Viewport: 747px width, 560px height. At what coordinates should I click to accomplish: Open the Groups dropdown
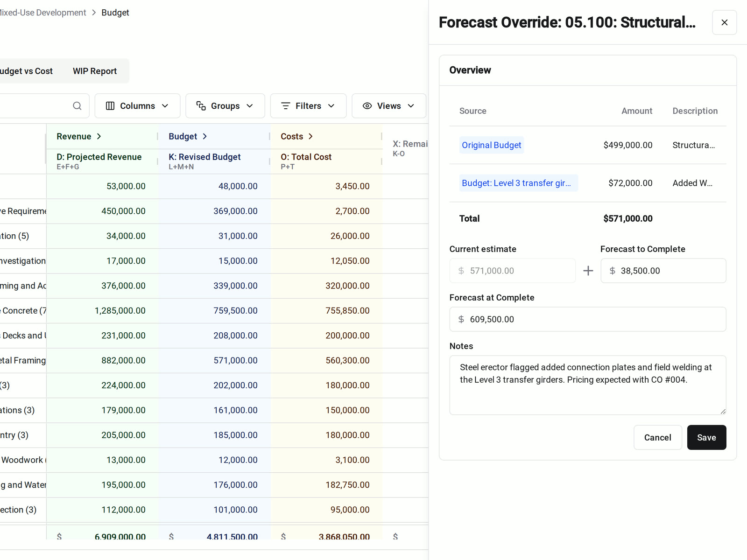[225, 106]
